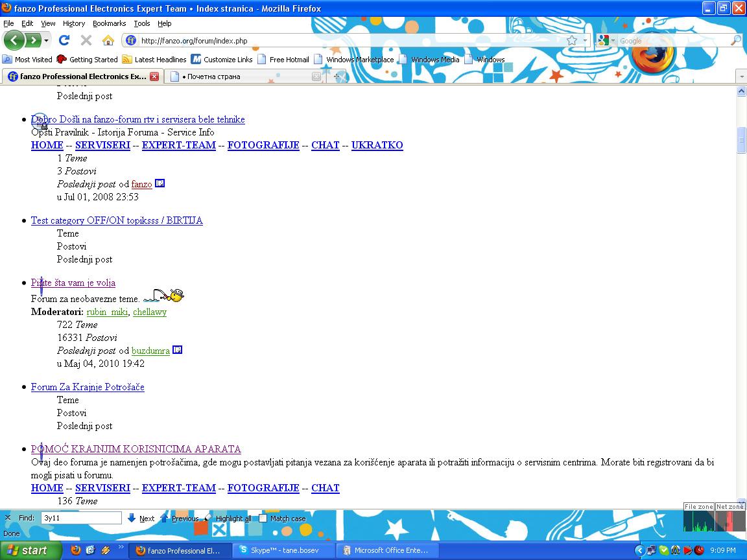Go to the Home page icon
The image size is (747, 560).
tap(108, 41)
